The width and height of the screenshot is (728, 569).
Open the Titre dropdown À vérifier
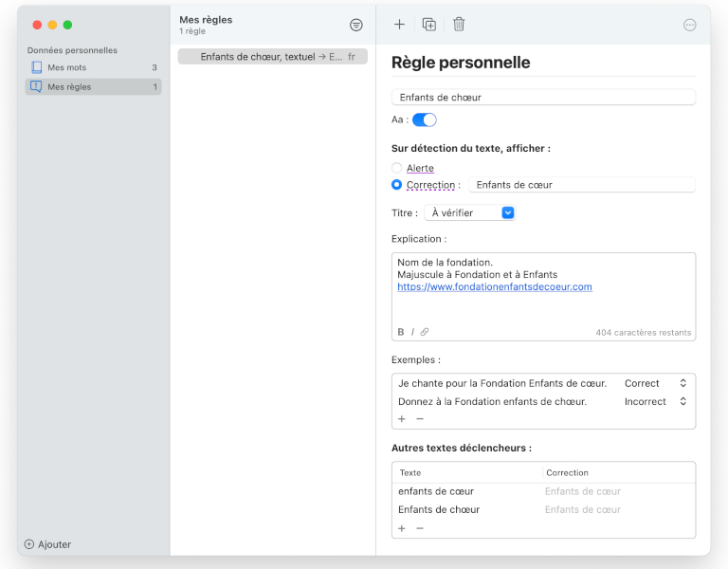[470, 212]
